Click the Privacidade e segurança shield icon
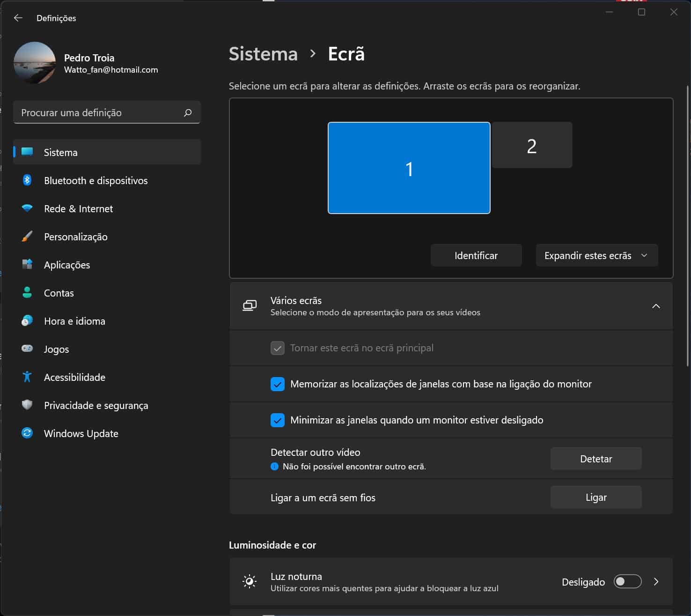The image size is (691, 616). [x=27, y=405]
